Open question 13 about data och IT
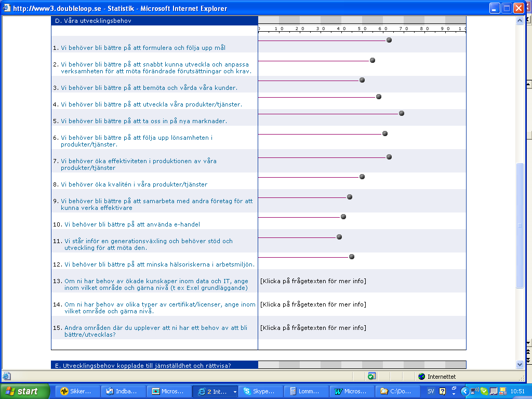The height and width of the screenshot is (399, 532). [x=156, y=285]
